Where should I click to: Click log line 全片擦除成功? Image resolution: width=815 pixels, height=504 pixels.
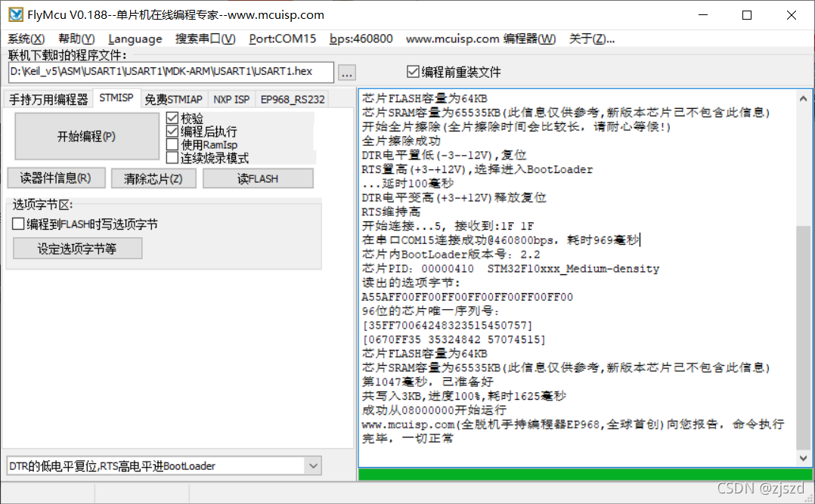401,141
